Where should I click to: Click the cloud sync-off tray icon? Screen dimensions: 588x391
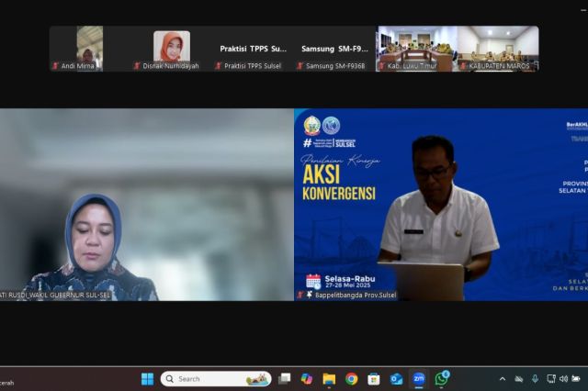click(x=519, y=379)
